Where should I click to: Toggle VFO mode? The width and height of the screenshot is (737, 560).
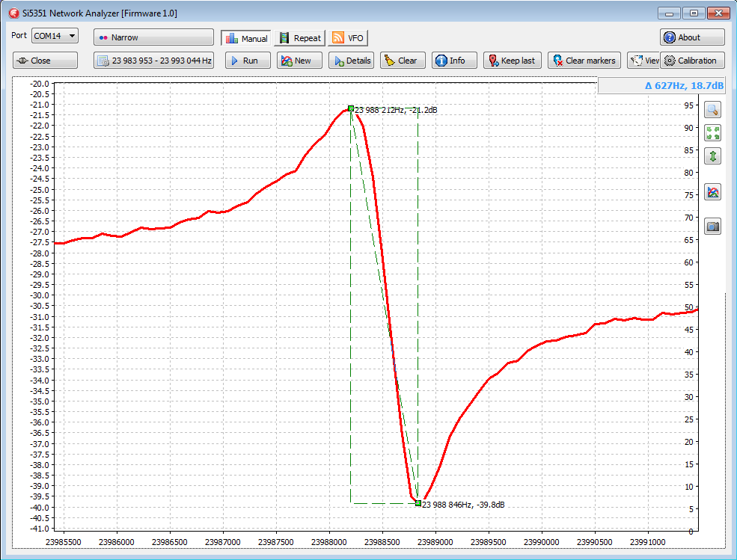348,38
